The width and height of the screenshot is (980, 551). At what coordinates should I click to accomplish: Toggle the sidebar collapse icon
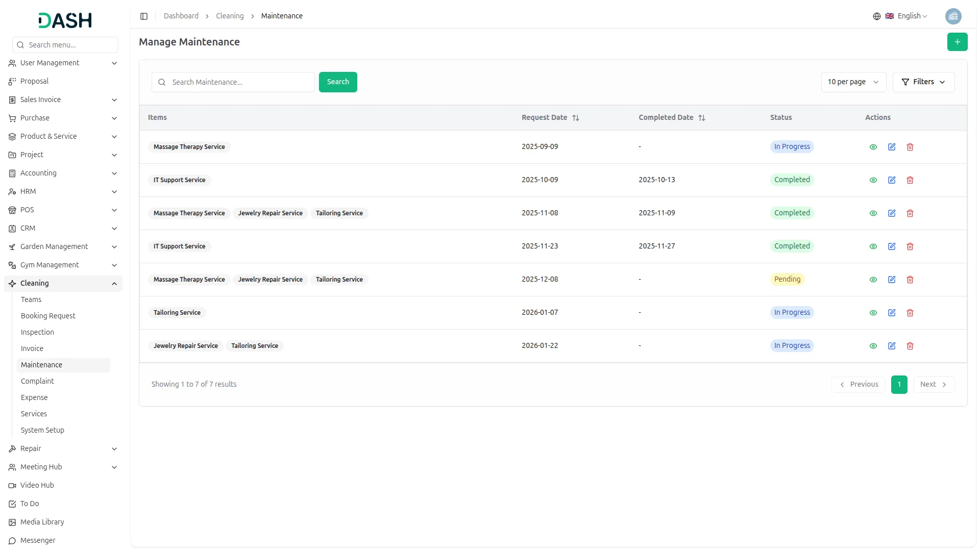pyautogui.click(x=144, y=16)
